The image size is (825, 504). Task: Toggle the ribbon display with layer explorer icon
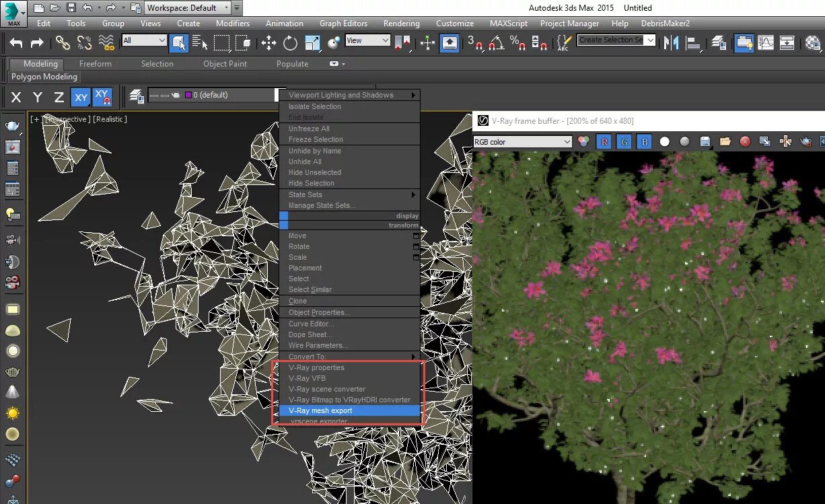pos(744,43)
